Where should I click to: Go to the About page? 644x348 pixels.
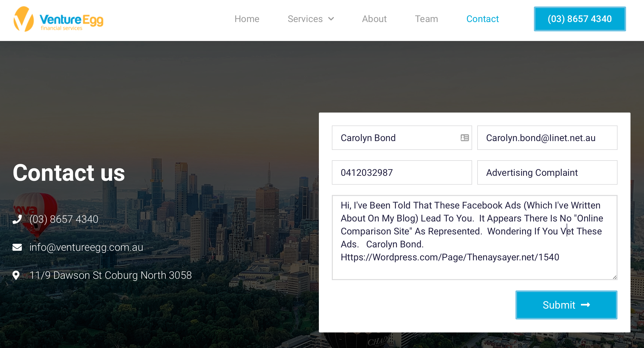tap(374, 19)
